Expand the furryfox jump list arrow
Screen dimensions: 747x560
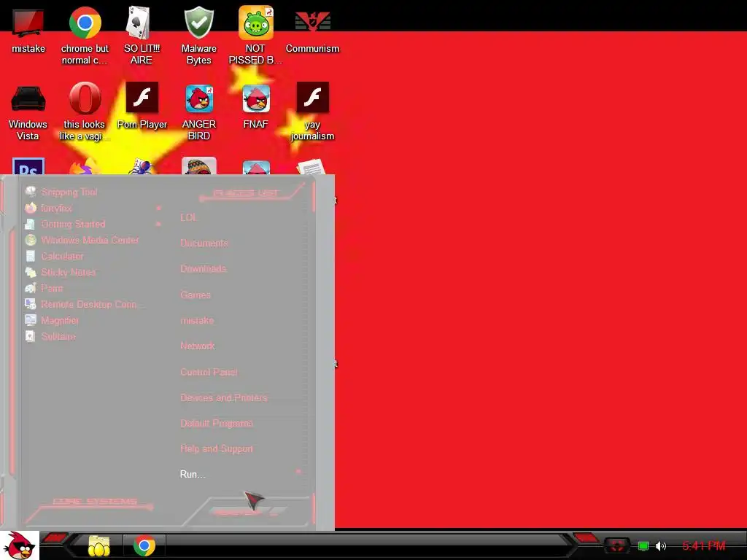click(x=158, y=208)
